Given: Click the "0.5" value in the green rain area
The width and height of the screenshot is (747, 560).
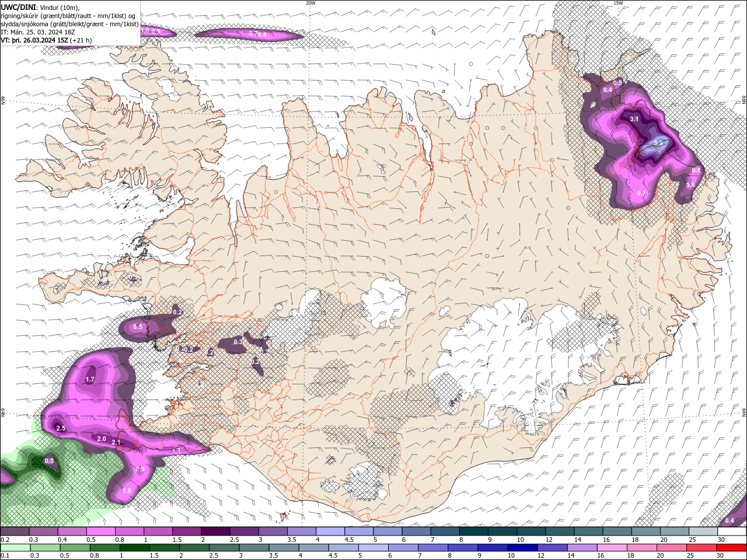Looking at the screenshot, I should 49,461.
